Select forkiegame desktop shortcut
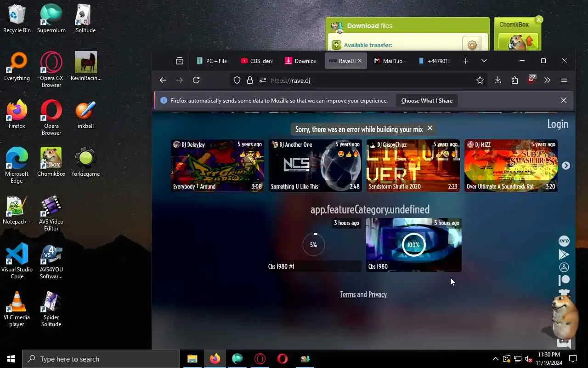This screenshot has width=588, height=368. pos(86,162)
